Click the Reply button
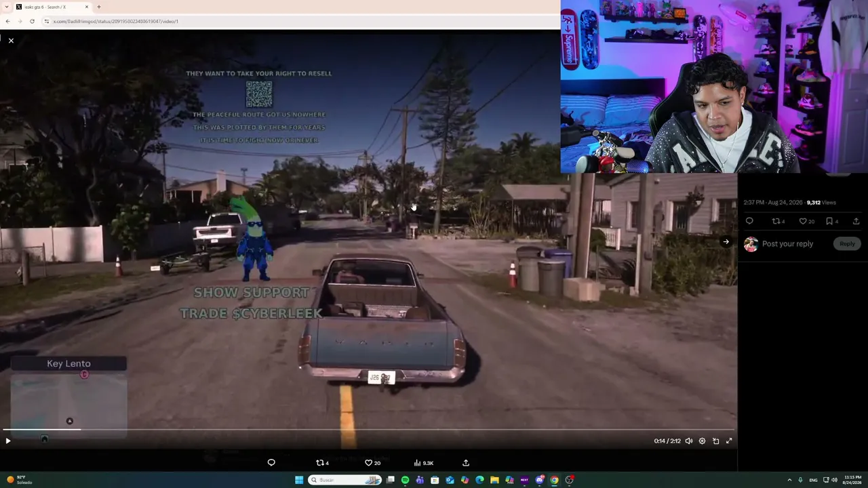Viewport: 868px width, 488px height. pos(848,244)
